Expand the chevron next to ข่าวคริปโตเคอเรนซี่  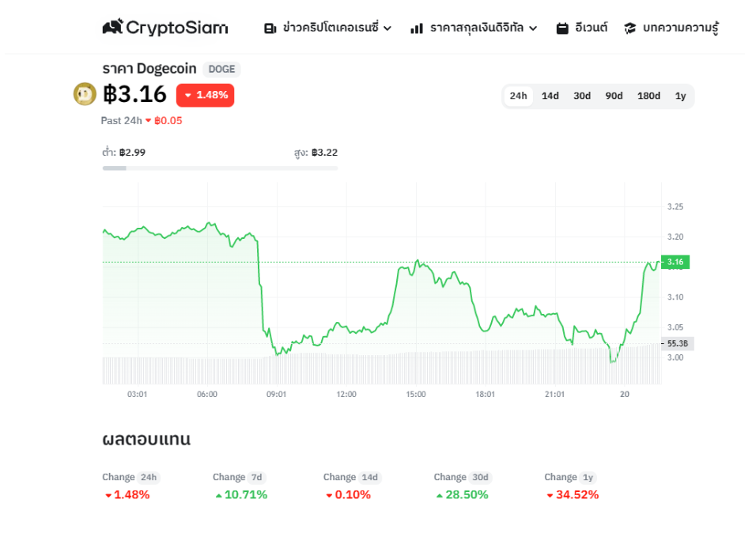tap(387, 28)
